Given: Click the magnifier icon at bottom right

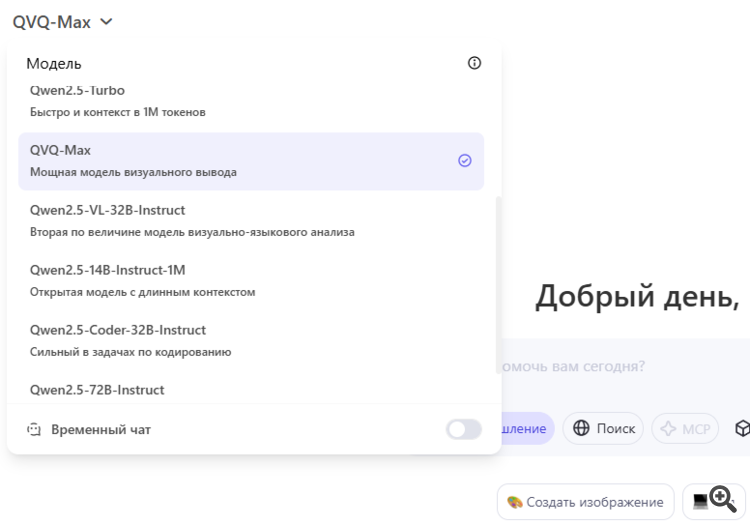Looking at the screenshot, I should [x=723, y=499].
